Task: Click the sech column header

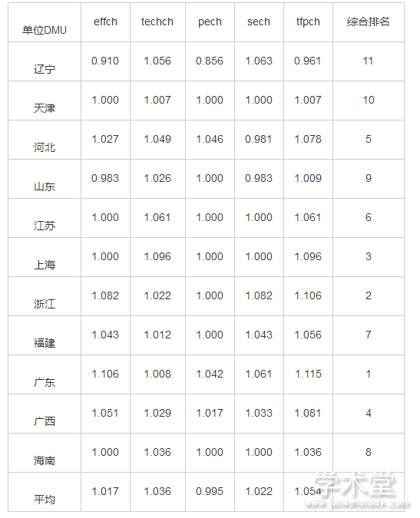Action: click(259, 21)
